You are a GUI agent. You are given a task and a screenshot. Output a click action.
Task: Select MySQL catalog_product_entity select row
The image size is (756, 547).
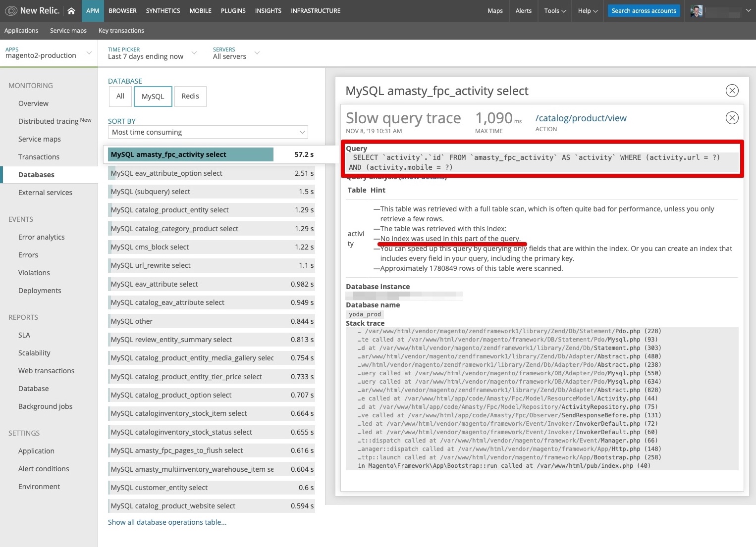[x=212, y=210]
